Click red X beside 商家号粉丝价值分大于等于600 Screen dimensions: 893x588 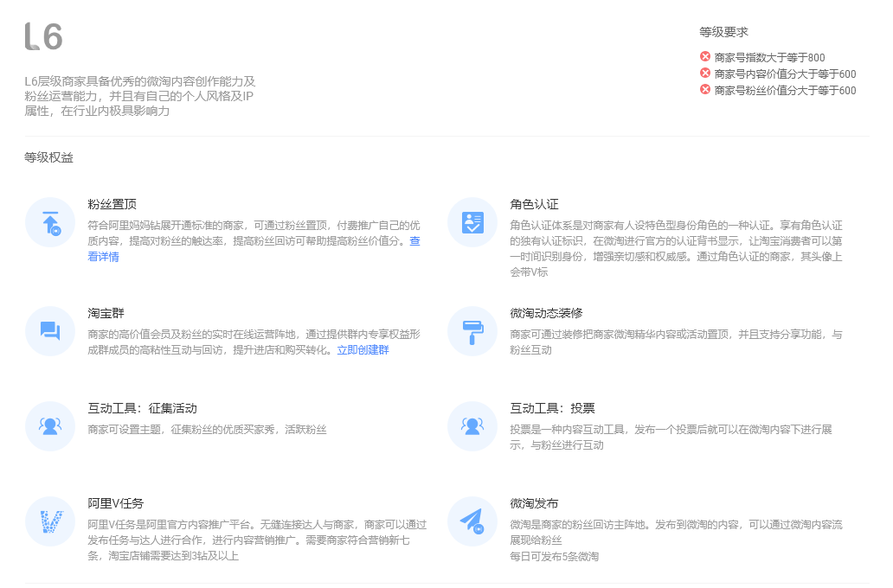click(x=705, y=90)
